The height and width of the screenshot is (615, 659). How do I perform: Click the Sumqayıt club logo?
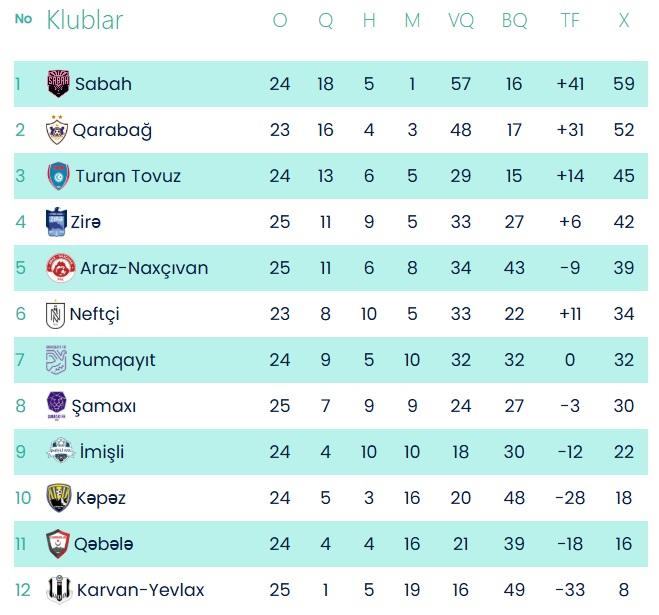pyautogui.click(x=58, y=360)
